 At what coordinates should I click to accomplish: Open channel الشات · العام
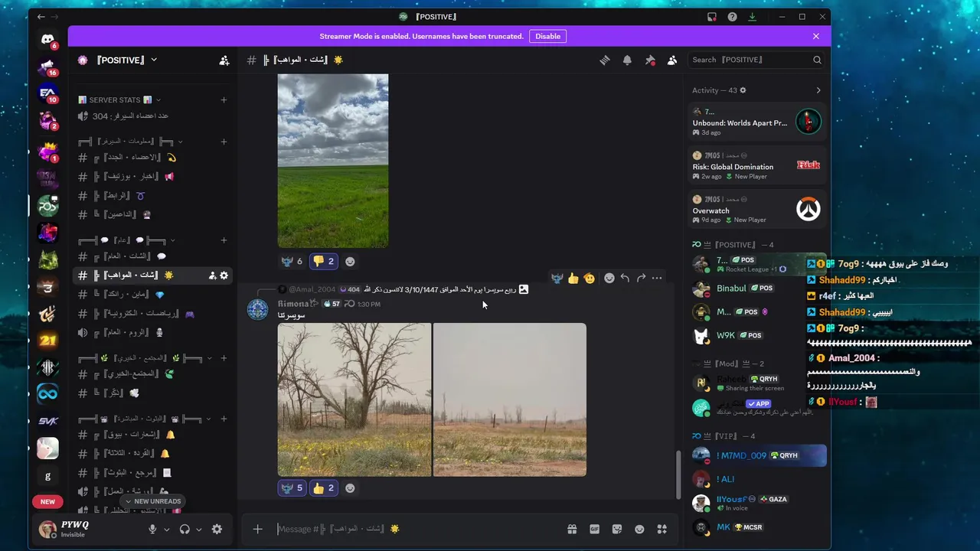pos(152,256)
